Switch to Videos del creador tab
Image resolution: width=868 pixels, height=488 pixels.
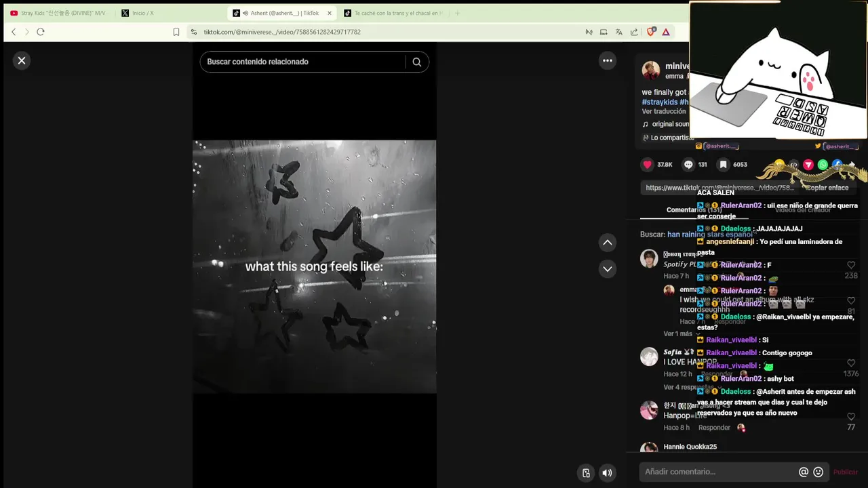[803, 210]
